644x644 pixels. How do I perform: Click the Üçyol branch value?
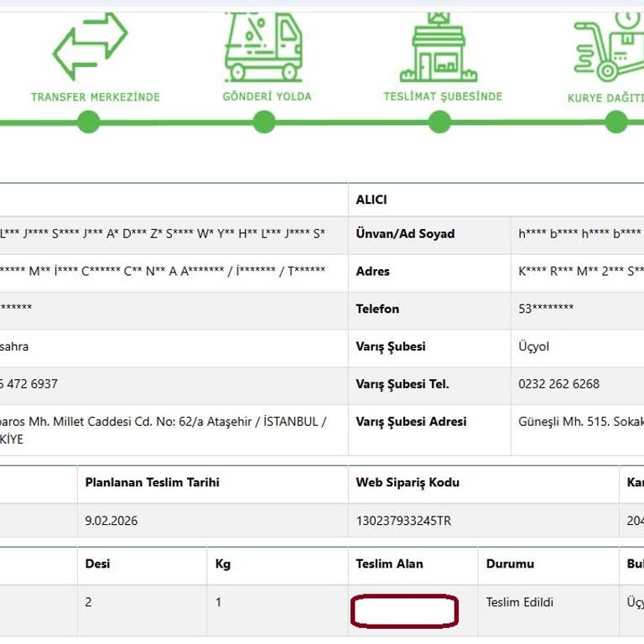click(533, 346)
